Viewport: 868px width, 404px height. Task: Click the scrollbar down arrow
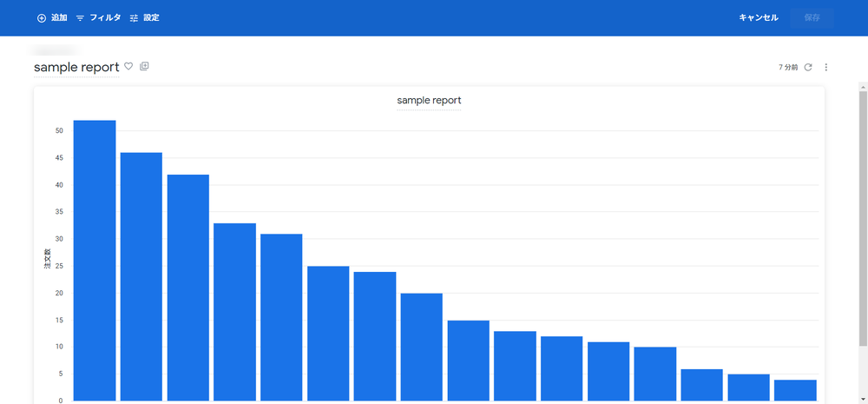863,399
